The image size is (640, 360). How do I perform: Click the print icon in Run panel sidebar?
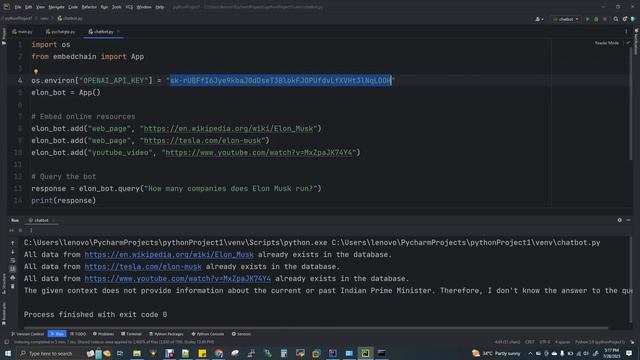(13, 278)
